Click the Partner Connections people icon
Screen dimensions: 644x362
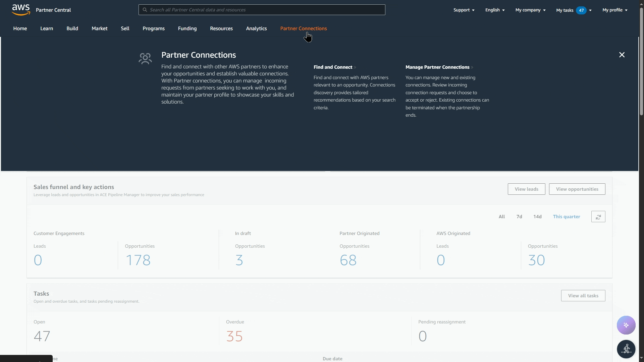[x=145, y=59]
